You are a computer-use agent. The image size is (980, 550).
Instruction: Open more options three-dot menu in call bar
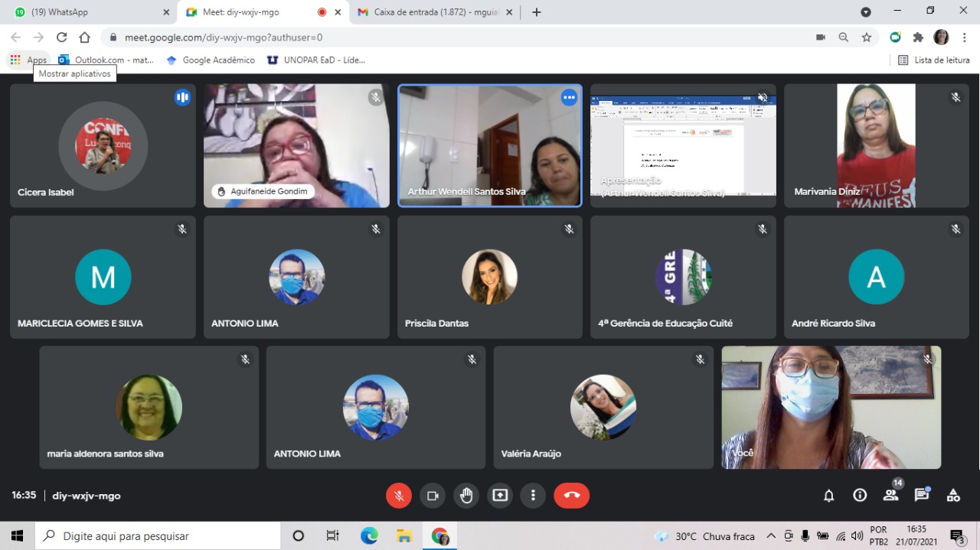(x=533, y=496)
